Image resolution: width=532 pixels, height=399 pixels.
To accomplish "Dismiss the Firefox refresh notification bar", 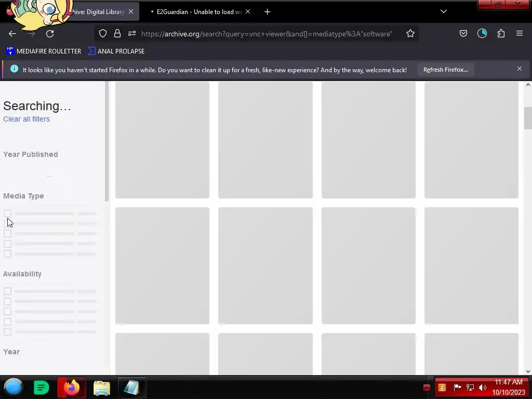I will coord(520,69).
